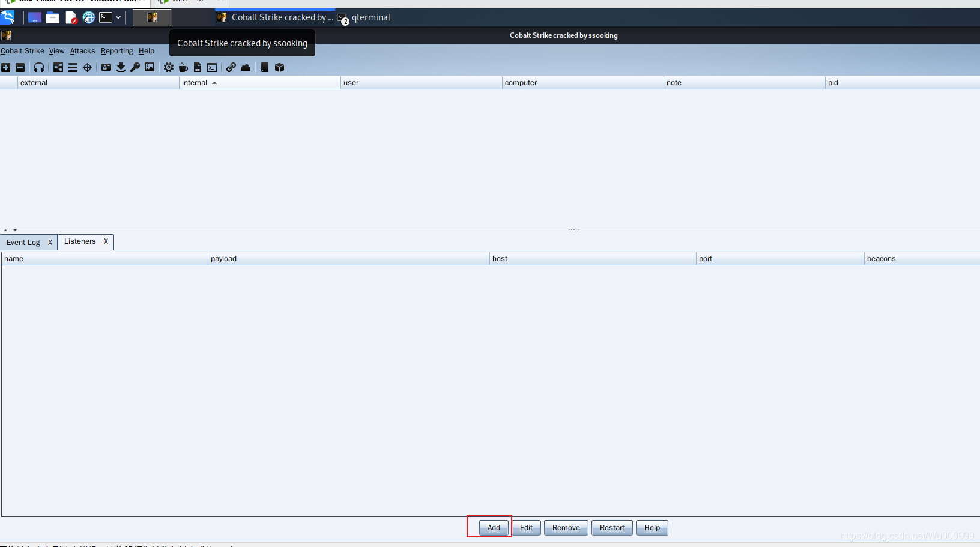980x547 pixels.
Task: Open the View menu
Action: click(56, 51)
